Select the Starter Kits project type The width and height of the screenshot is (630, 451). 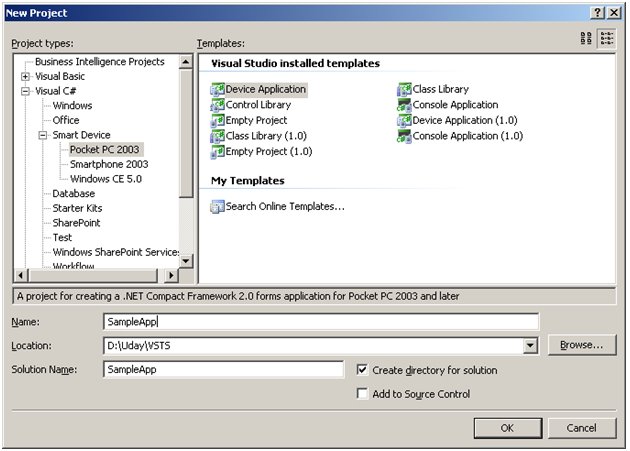77,208
